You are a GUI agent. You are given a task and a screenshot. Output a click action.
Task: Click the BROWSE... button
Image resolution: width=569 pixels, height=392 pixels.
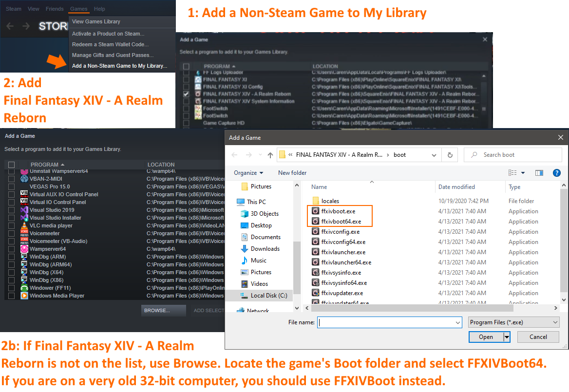(163, 310)
